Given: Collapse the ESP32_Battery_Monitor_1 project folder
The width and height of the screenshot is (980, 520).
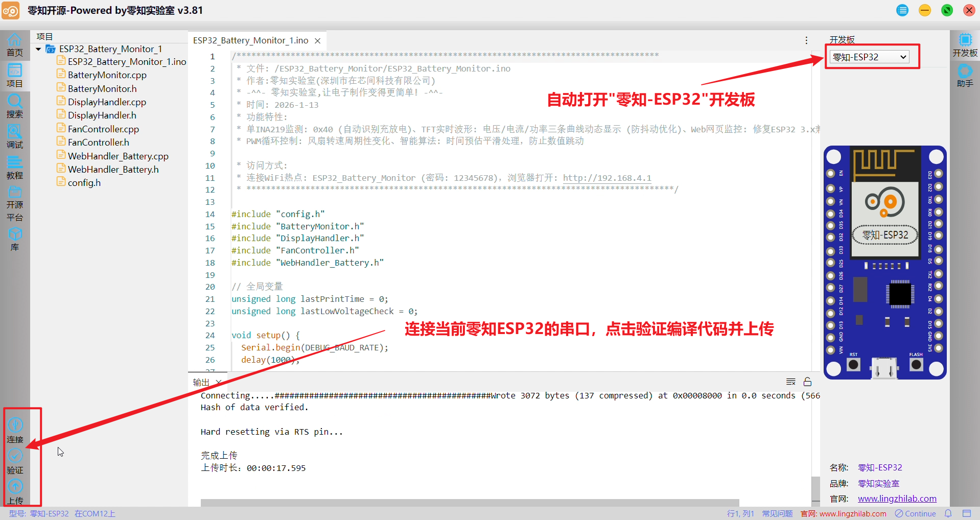Looking at the screenshot, I should [38, 49].
